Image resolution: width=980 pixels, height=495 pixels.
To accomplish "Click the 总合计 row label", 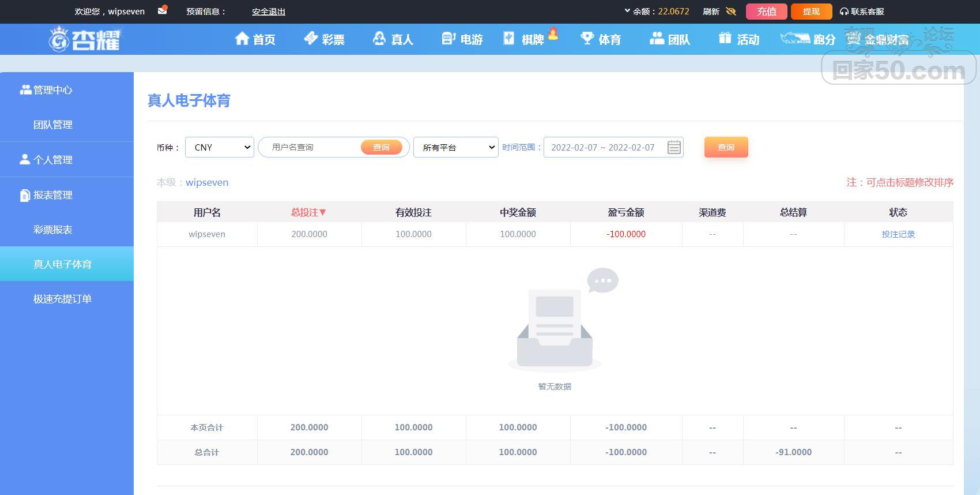I will click(207, 452).
